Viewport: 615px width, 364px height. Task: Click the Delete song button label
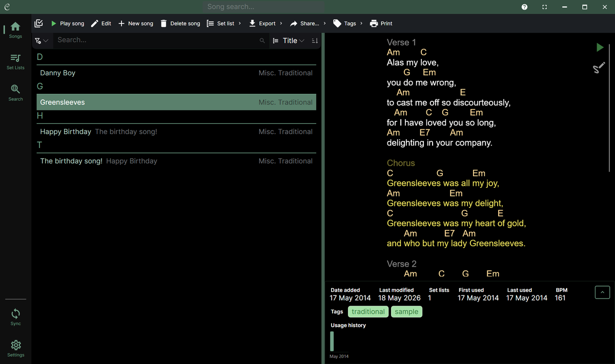[x=185, y=24]
